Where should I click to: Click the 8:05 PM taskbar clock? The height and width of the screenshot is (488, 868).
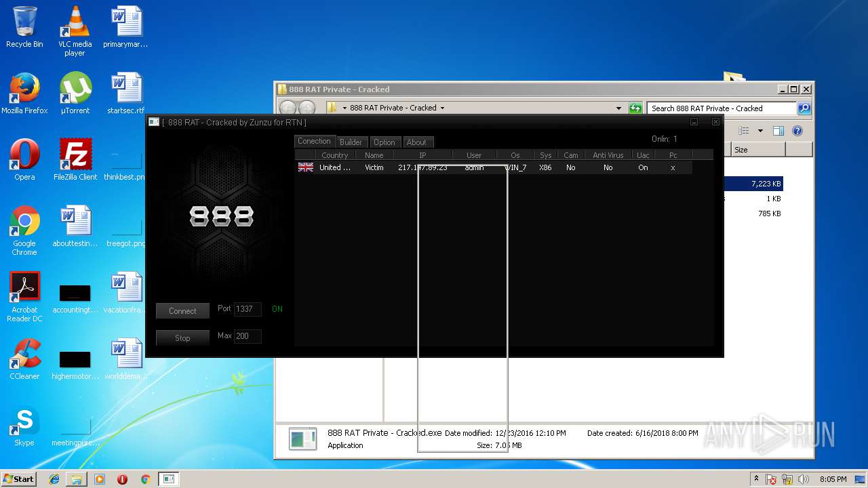[833, 479]
